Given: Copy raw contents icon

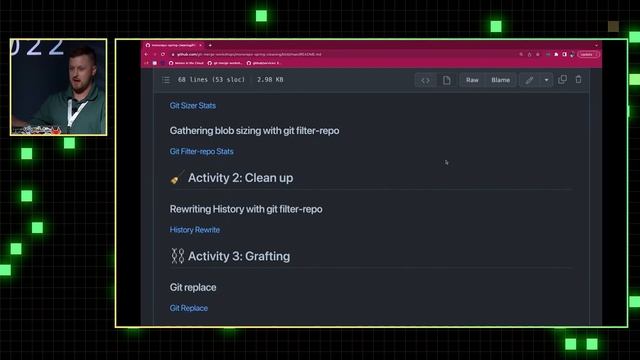Looking at the screenshot, I should [562, 80].
